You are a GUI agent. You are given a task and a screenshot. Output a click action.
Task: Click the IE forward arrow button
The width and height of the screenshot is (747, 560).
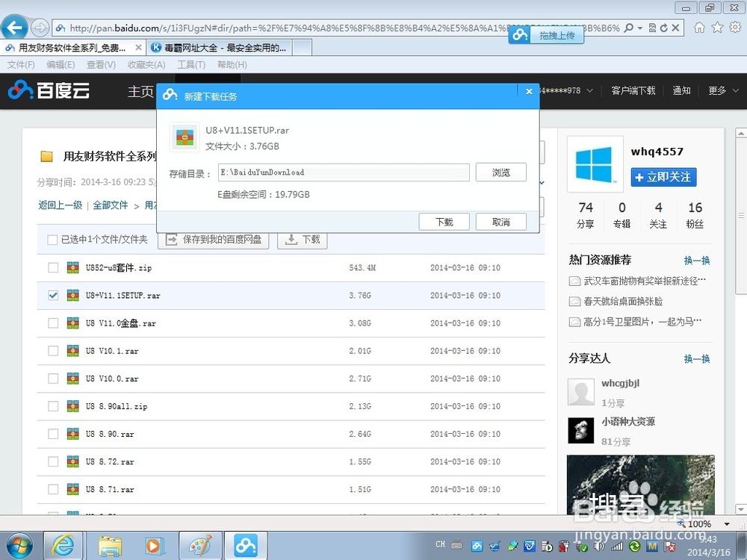(x=40, y=28)
